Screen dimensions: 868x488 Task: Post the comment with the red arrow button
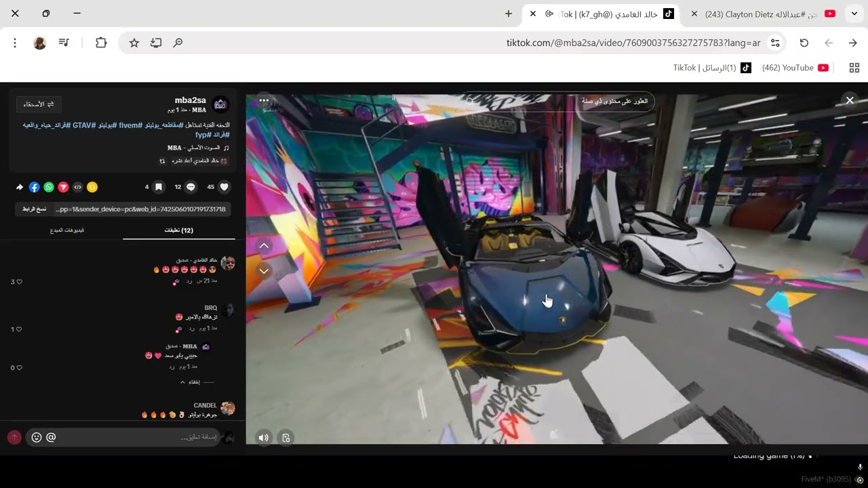pos(14,438)
